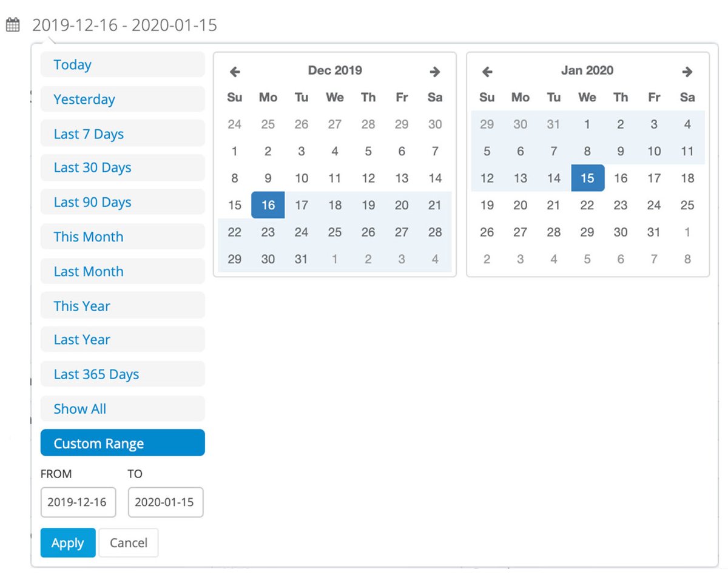Image resolution: width=728 pixels, height=577 pixels.
Task: Cancel the date range selection
Action: coord(128,543)
